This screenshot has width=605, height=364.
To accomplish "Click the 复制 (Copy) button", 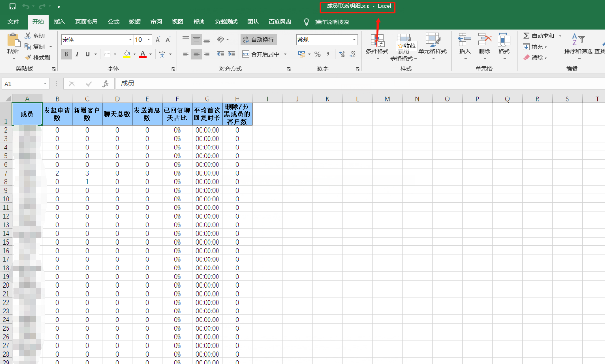I will 35,47.
